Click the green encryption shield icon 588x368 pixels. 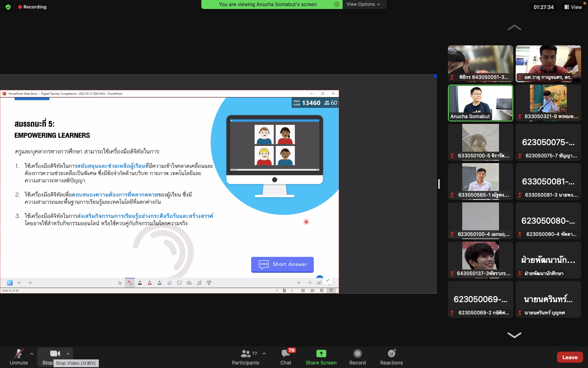click(8, 7)
